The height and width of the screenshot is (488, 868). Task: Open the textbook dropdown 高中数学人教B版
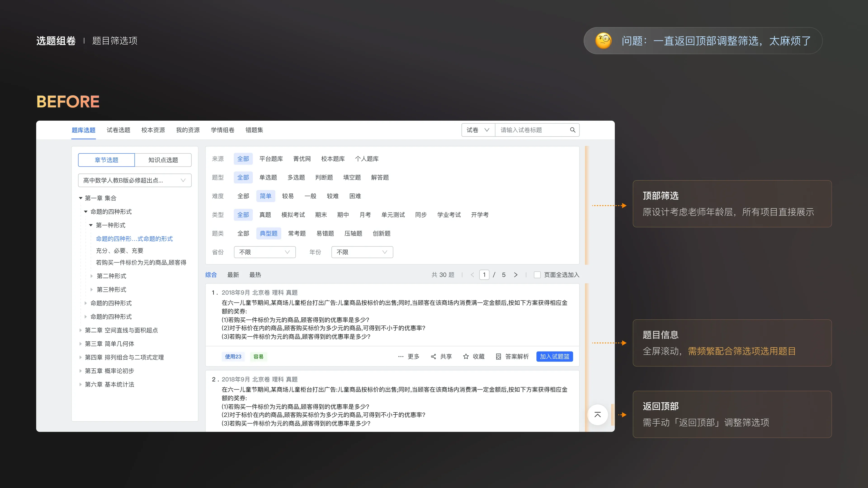coord(135,181)
